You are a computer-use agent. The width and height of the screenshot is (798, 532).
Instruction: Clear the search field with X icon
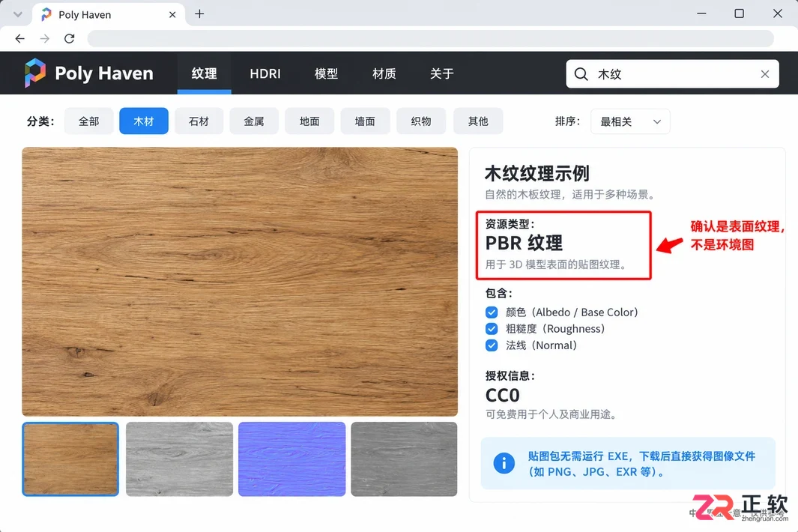tap(764, 74)
